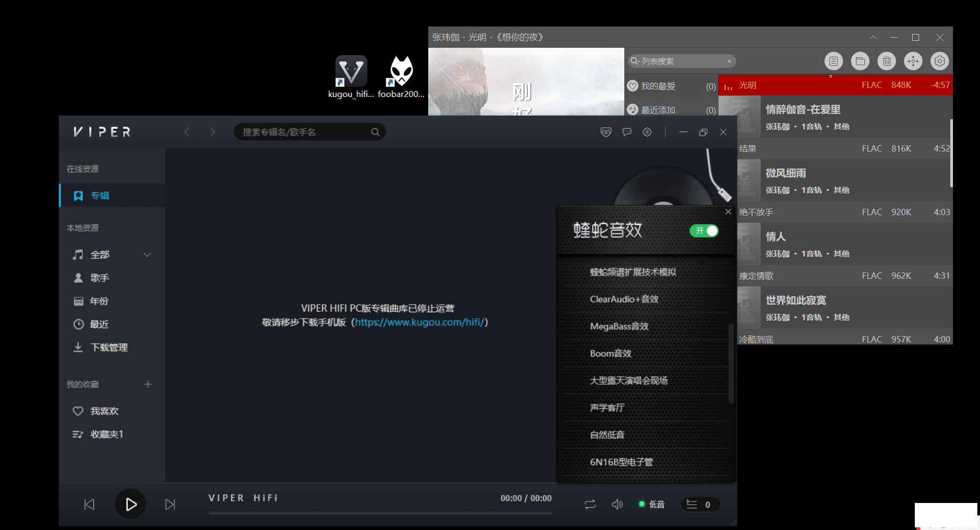Go forward using VIPER's right arrow
980x530 pixels.
pyautogui.click(x=213, y=132)
